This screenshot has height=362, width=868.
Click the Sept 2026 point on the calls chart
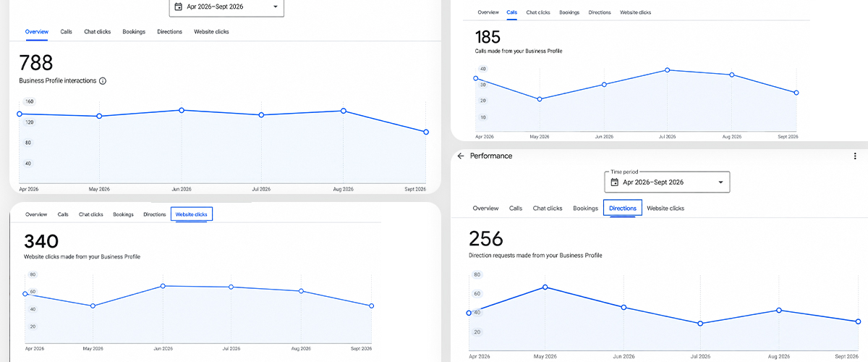pos(796,93)
